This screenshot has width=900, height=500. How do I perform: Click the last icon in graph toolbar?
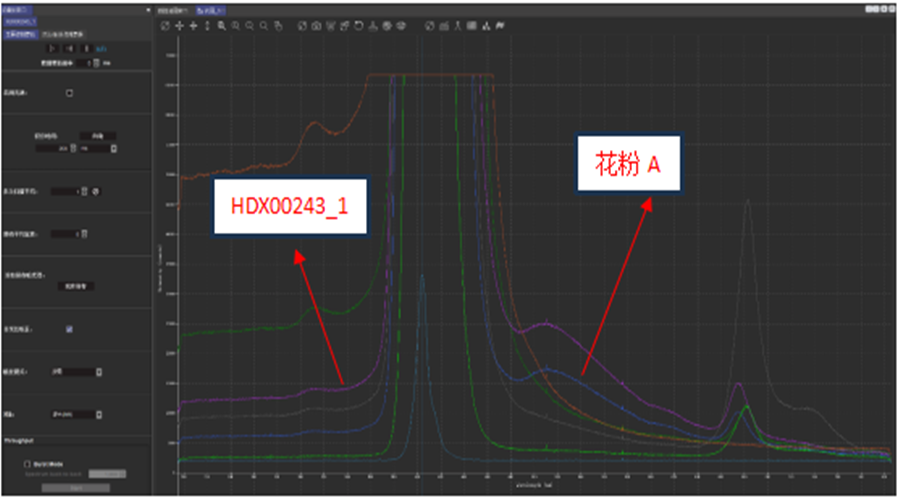pos(499,26)
